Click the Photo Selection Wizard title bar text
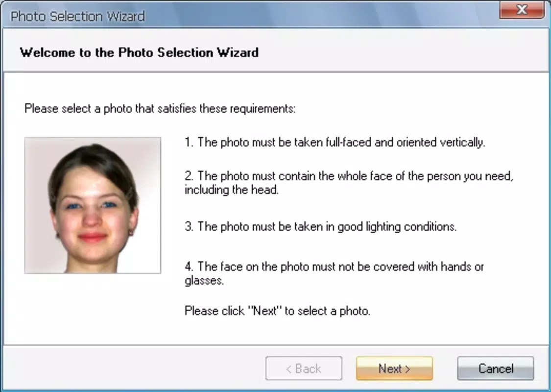This screenshot has width=551, height=392. click(78, 16)
